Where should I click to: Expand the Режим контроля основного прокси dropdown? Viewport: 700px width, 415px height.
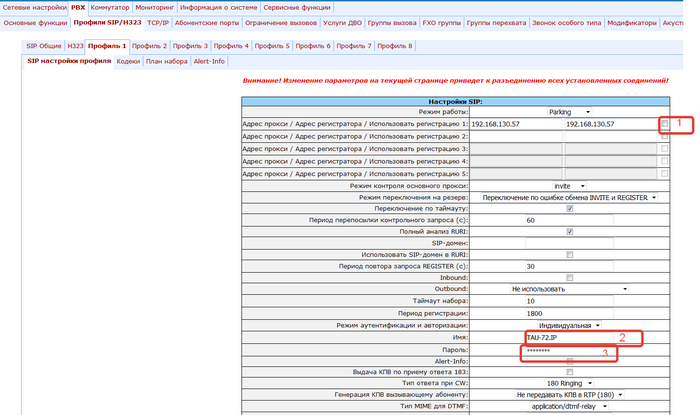pos(568,186)
